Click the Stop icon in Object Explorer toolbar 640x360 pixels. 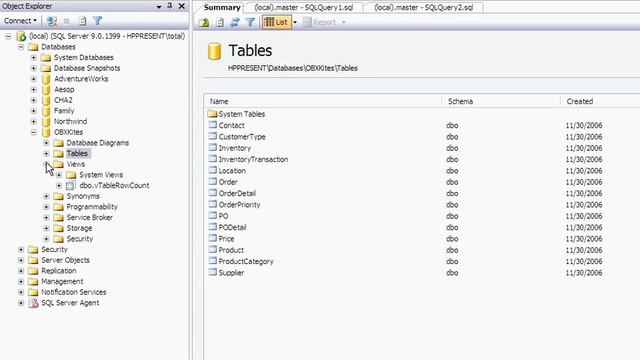point(67,21)
